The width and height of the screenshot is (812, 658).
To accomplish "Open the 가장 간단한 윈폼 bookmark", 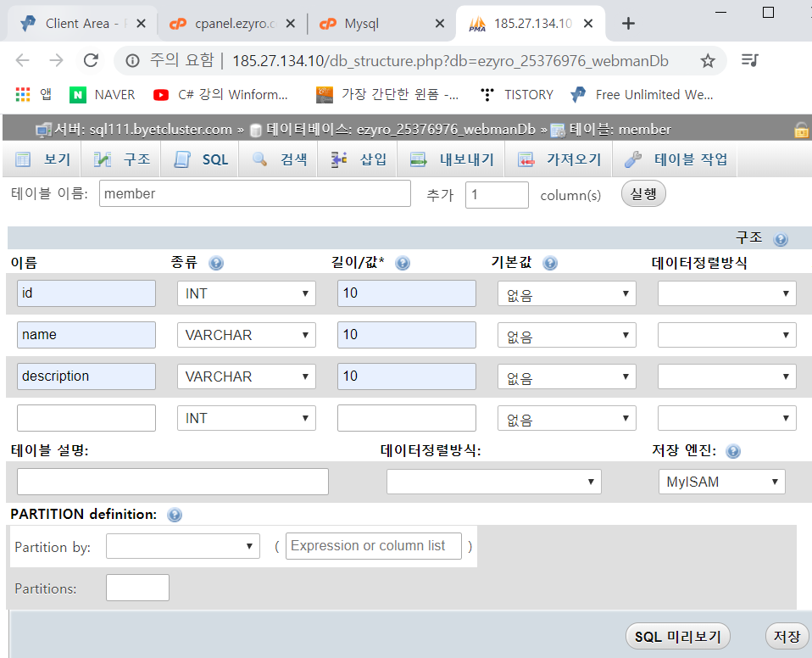I will (387, 95).
